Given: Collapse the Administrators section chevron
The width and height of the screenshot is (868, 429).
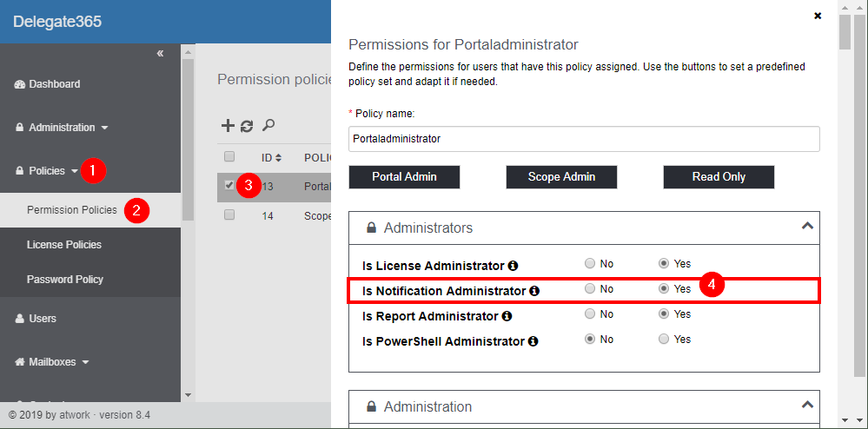Looking at the screenshot, I should pos(807,227).
